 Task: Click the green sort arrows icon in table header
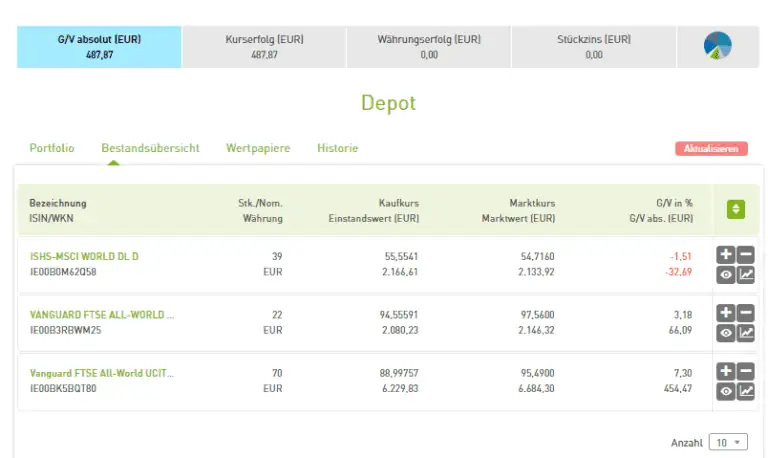coord(736,210)
